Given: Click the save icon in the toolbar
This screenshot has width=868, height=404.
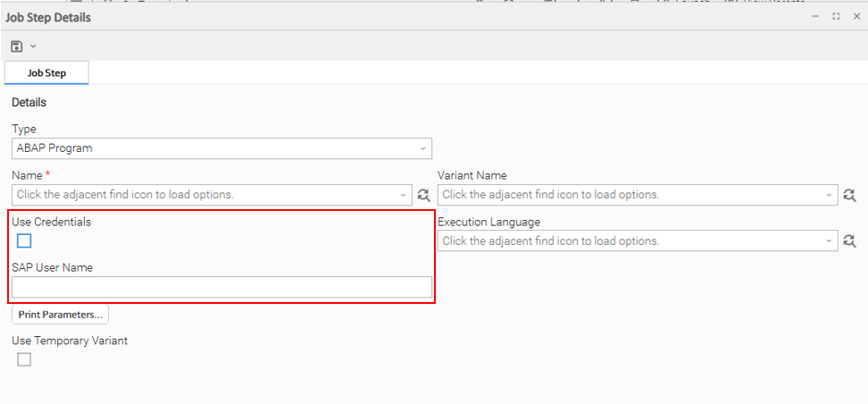Looking at the screenshot, I should coord(17,46).
